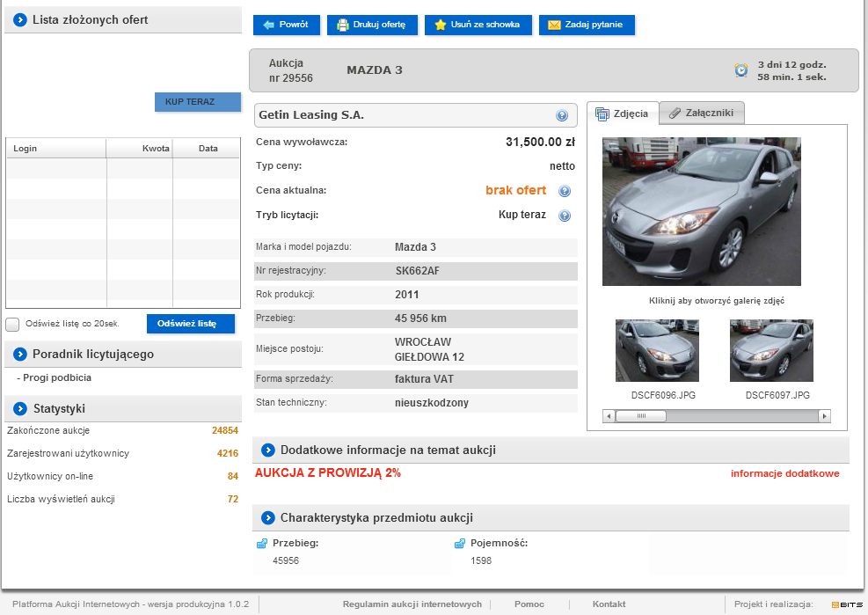The height and width of the screenshot is (615, 868).
Task: Collapse 'Charakterystyka przedmiotu aukcji' section
Action: click(x=267, y=518)
